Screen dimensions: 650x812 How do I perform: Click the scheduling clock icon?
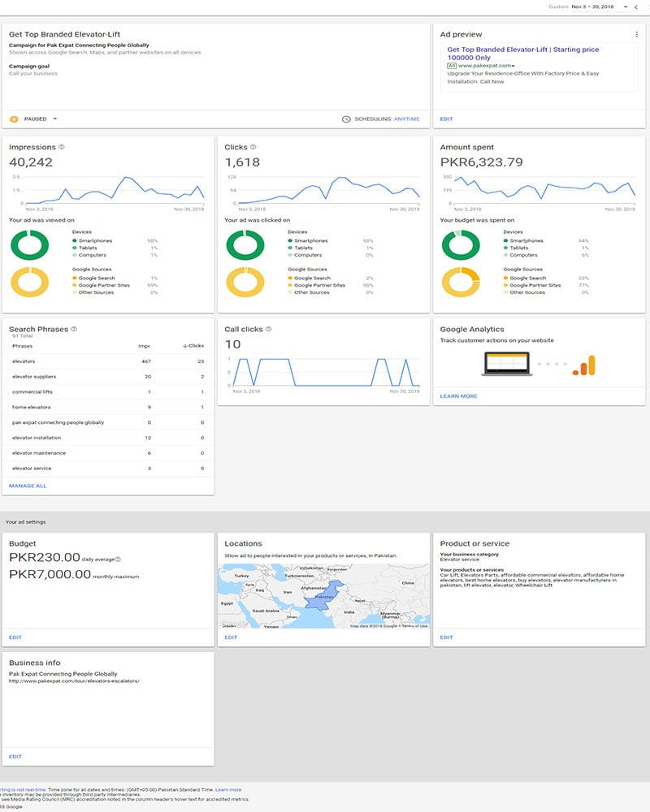[x=346, y=119]
